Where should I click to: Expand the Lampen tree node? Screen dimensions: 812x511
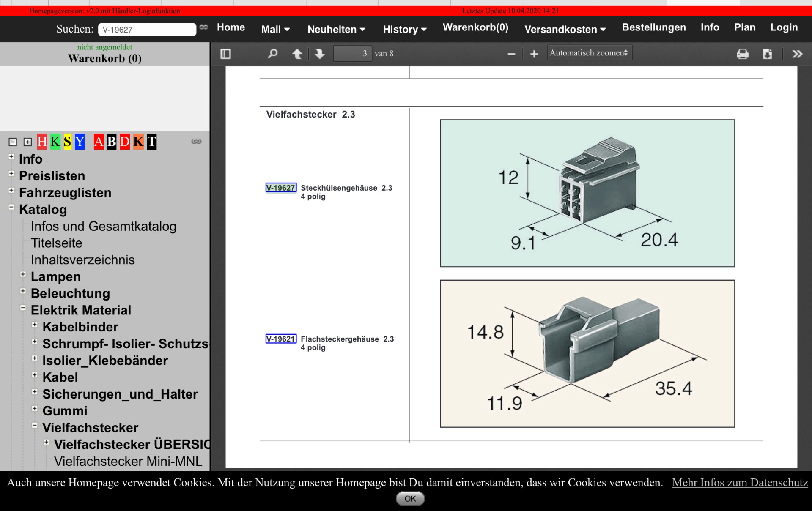tap(23, 275)
